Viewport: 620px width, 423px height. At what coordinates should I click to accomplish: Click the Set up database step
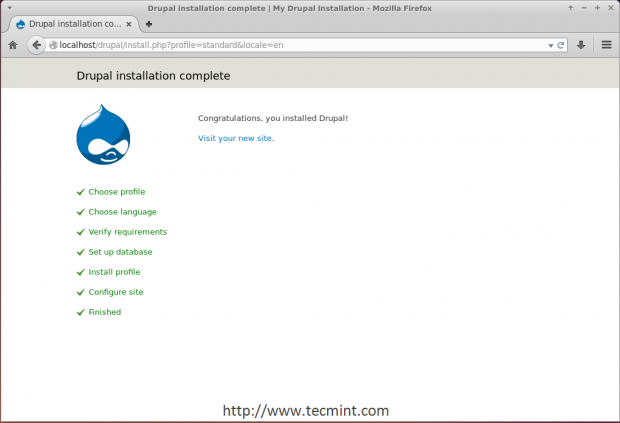[120, 252]
